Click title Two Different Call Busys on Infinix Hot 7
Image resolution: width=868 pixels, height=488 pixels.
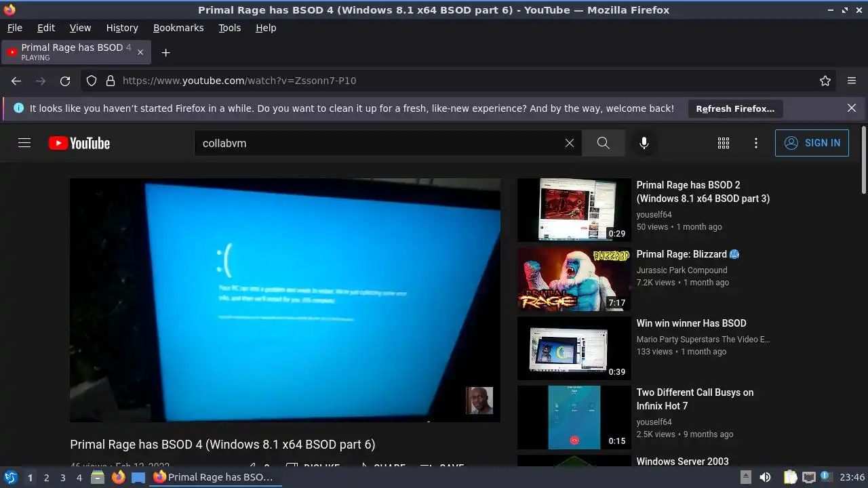click(694, 399)
